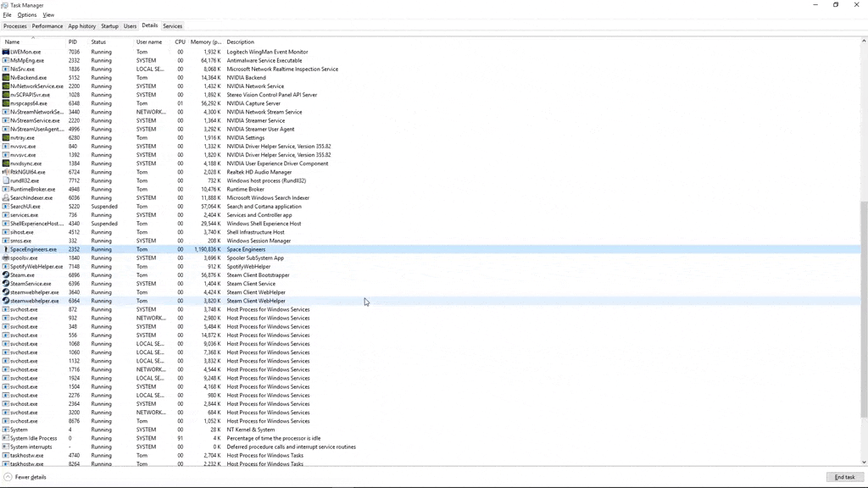Click the SteamService.exe process icon
The height and width of the screenshot is (488, 868).
point(6,284)
